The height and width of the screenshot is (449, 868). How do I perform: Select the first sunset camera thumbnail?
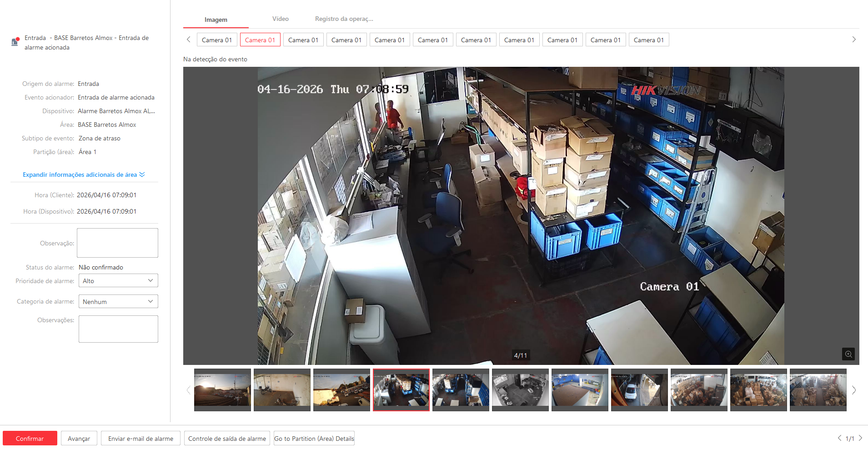222,389
